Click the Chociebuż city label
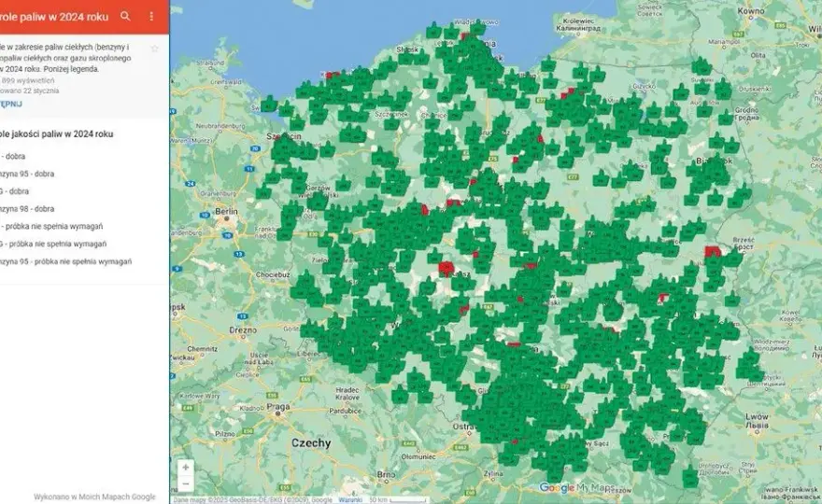Screen dimensions: 822x504 tap(273, 274)
